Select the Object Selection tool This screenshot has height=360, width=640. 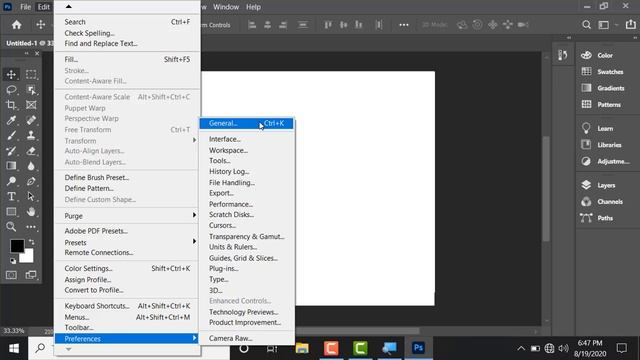coord(31,90)
